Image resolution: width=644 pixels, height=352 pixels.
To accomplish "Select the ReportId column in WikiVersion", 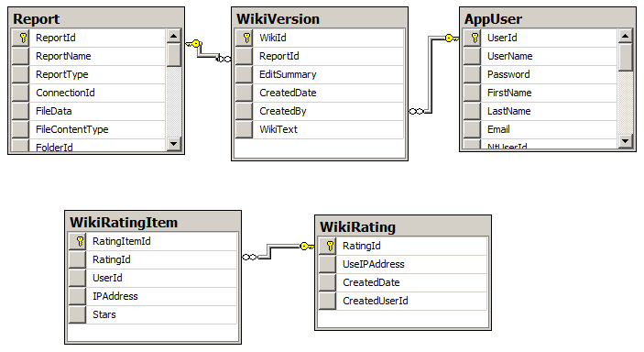I will [x=320, y=56].
